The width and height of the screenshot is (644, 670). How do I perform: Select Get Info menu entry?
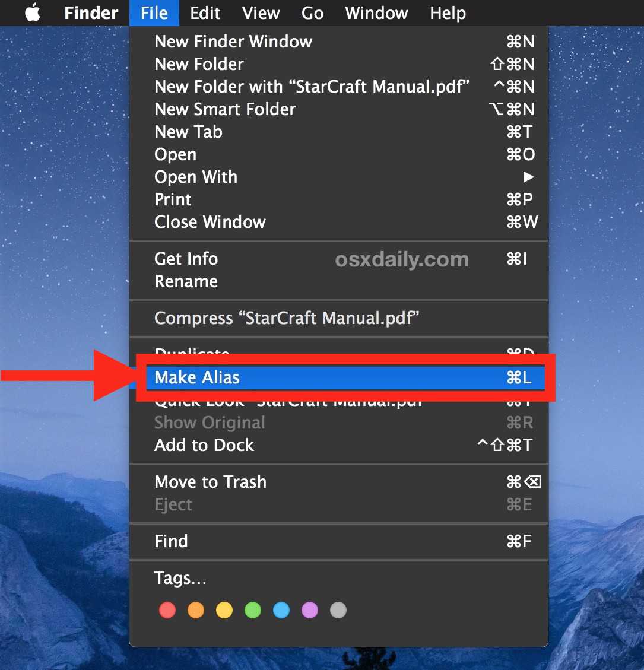pos(339,259)
